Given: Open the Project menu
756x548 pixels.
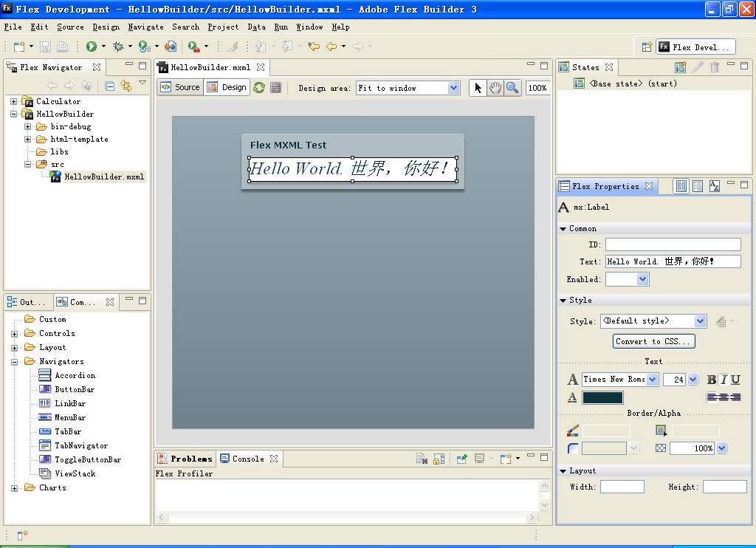Looking at the screenshot, I should point(223,27).
